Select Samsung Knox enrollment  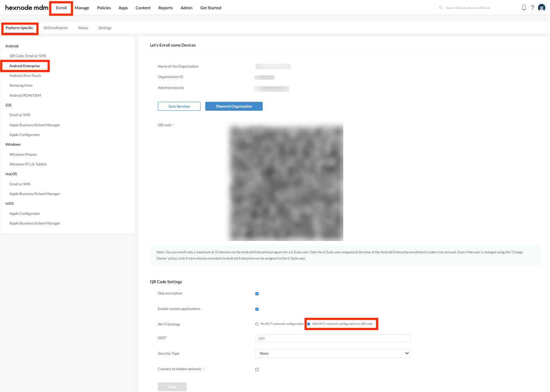coord(21,85)
